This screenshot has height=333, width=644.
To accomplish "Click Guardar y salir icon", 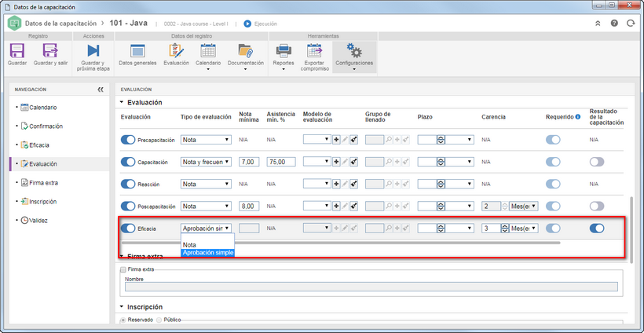I will tap(50, 51).
